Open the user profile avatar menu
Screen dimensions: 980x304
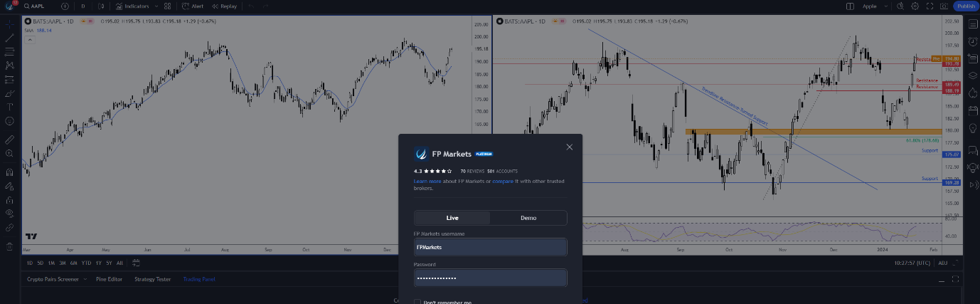click(x=9, y=6)
